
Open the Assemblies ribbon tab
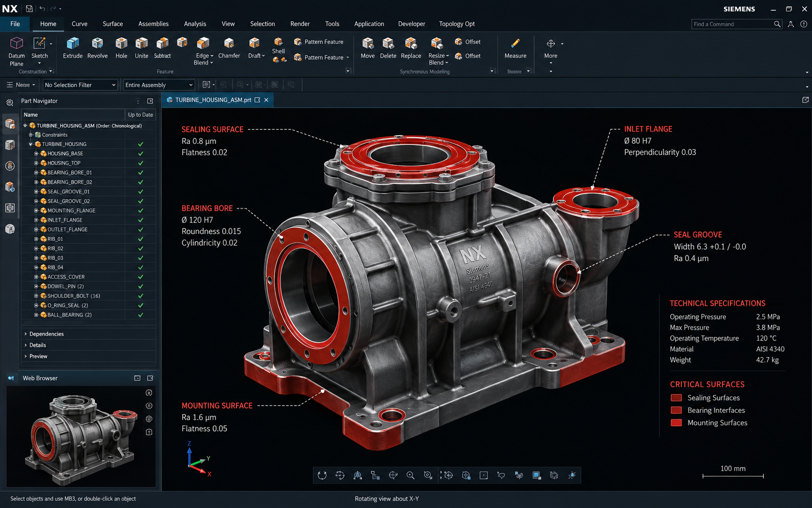(153, 24)
